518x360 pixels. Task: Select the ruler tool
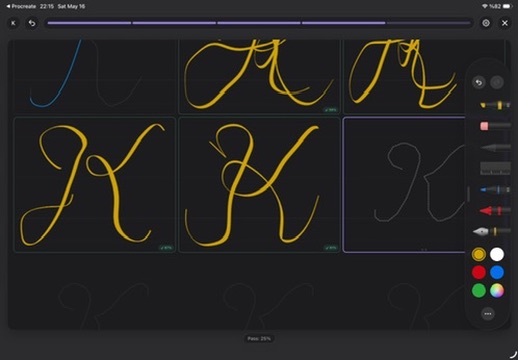point(495,168)
